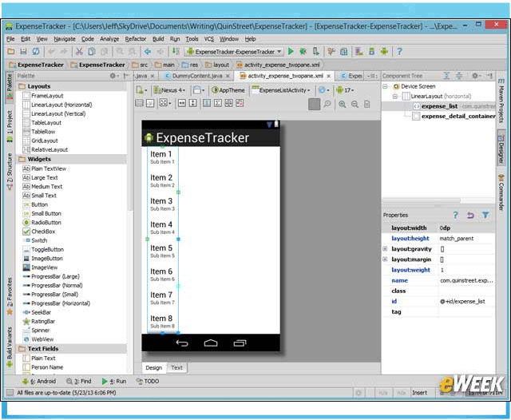Select expense_list in Component Tree
Screen dimensions: 511x420
pyautogui.click(x=439, y=106)
